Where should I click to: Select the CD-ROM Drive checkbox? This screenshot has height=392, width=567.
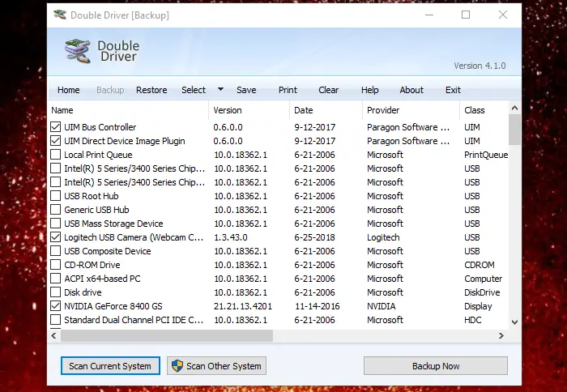55,265
